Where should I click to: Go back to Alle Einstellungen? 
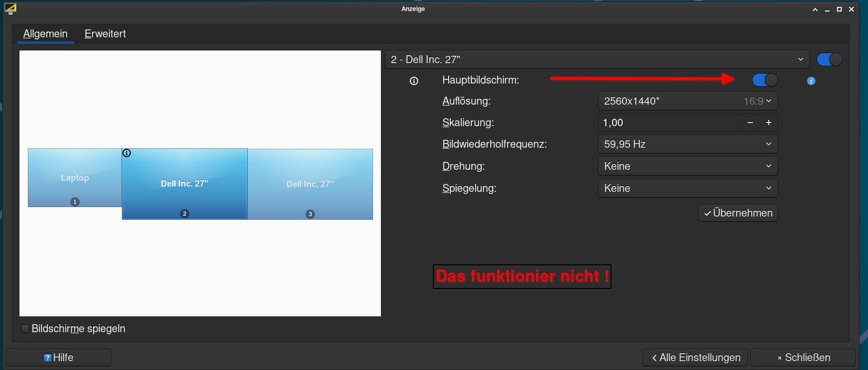[x=696, y=357]
